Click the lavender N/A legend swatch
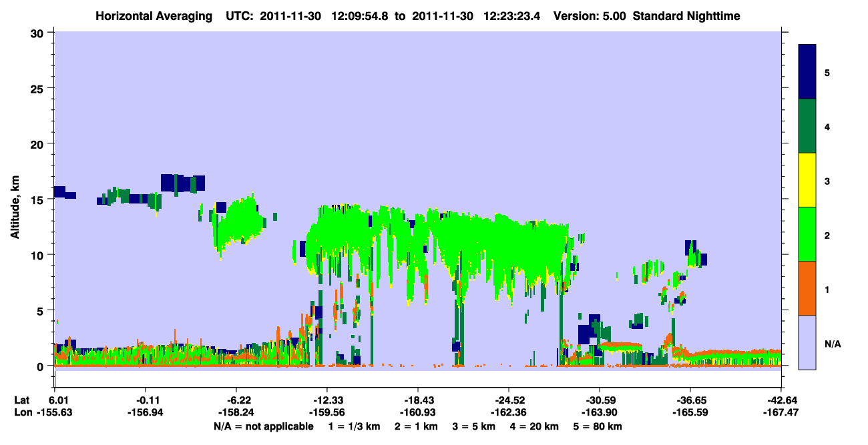Screen dimensions: 868x445 pos(807,342)
